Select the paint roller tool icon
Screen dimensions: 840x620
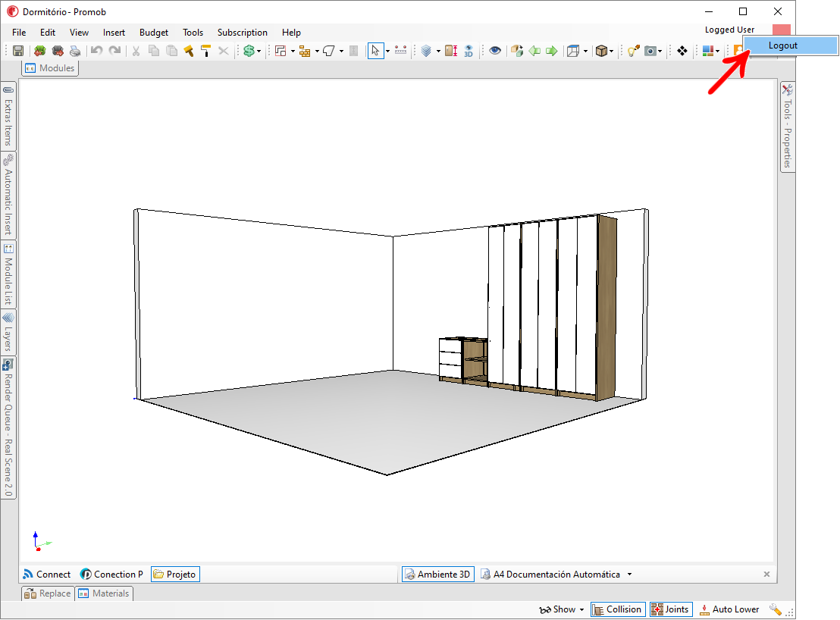click(x=205, y=51)
